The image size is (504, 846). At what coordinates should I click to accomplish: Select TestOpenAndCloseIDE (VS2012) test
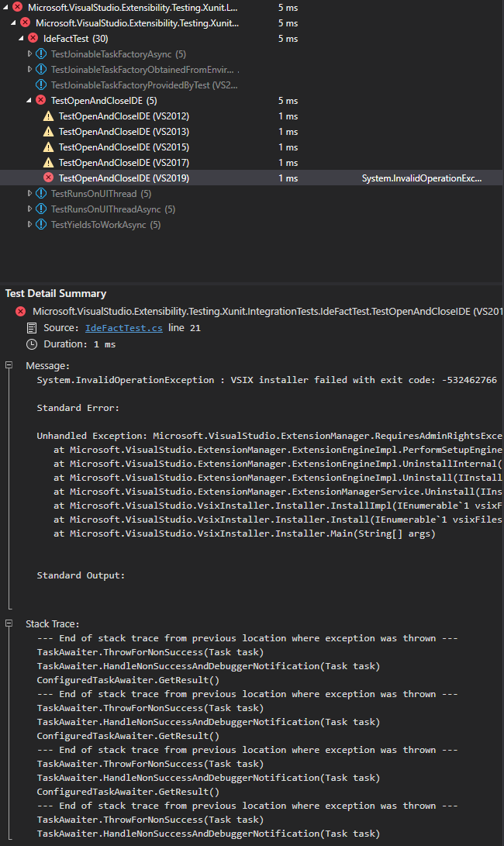[251, 116]
